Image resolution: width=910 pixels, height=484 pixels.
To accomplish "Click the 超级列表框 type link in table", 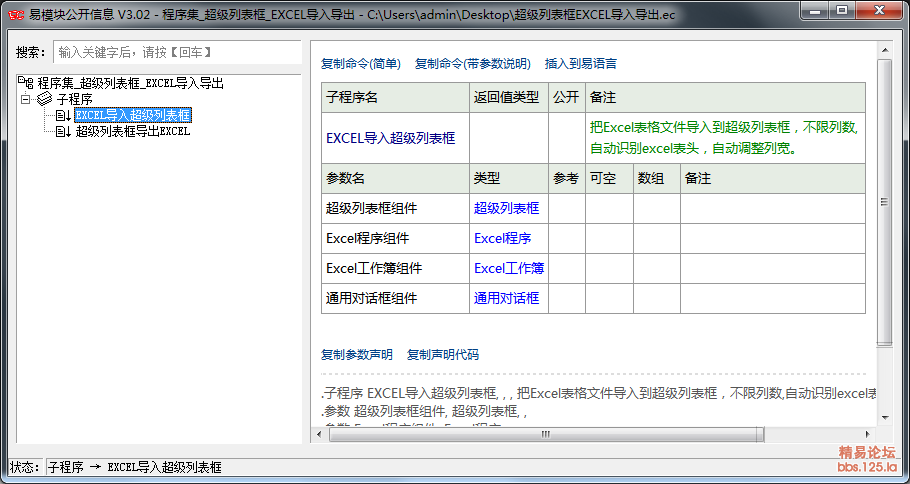I will tap(507, 208).
